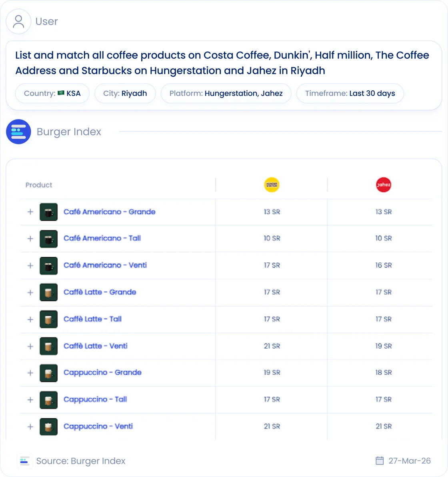Click the calendar icon beside 27-Mar-26
Viewport: 448px width, 477px height.
380,461
